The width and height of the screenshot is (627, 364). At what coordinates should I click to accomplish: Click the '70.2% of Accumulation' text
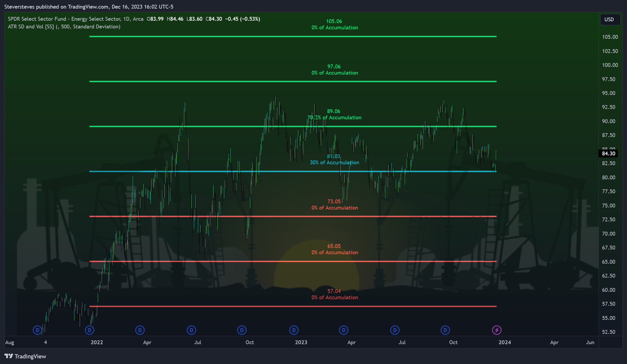[334, 117]
